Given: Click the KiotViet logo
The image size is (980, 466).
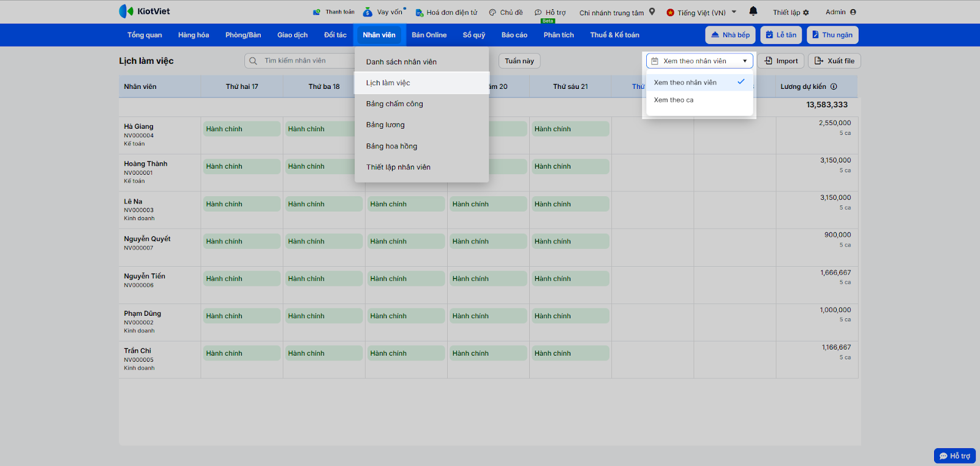Looking at the screenshot, I should point(145,11).
